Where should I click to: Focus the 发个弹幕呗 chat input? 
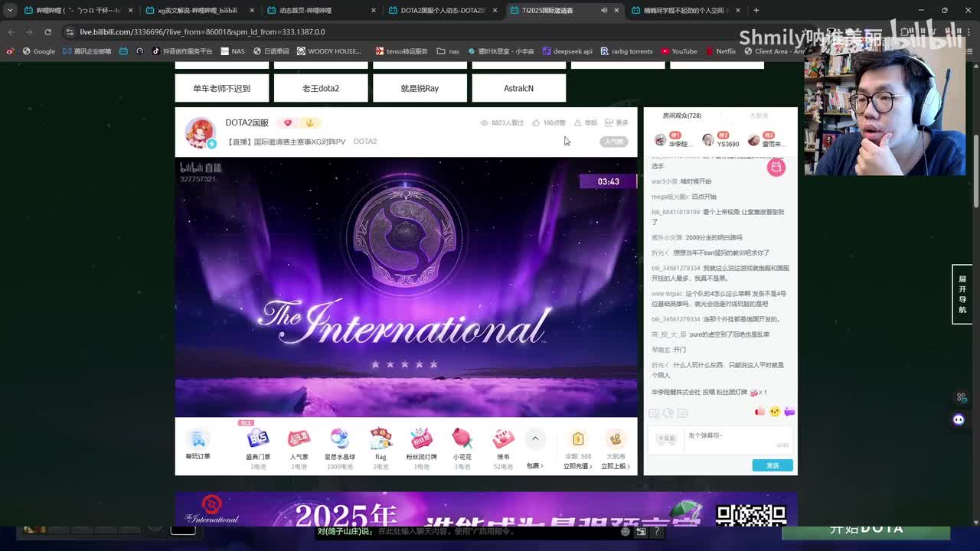click(739, 440)
